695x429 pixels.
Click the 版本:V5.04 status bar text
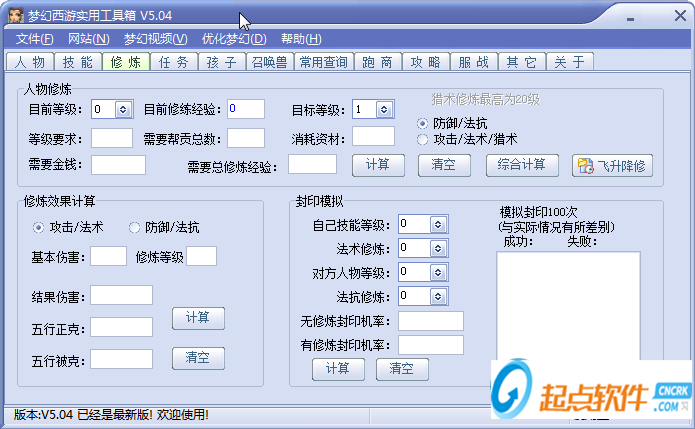(x=111, y=415)
